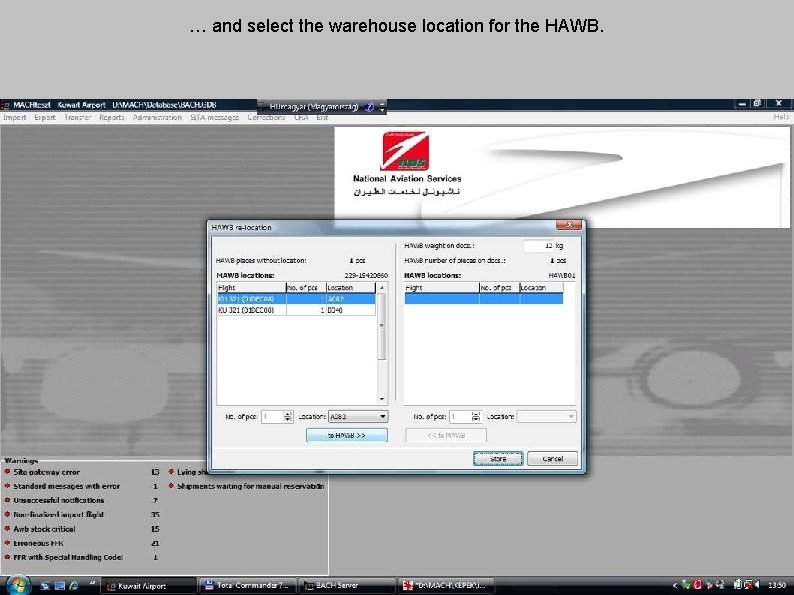This screenshot has width=794, height=595.
Task: Open the Transfer menu
Action: pos(77,117)
